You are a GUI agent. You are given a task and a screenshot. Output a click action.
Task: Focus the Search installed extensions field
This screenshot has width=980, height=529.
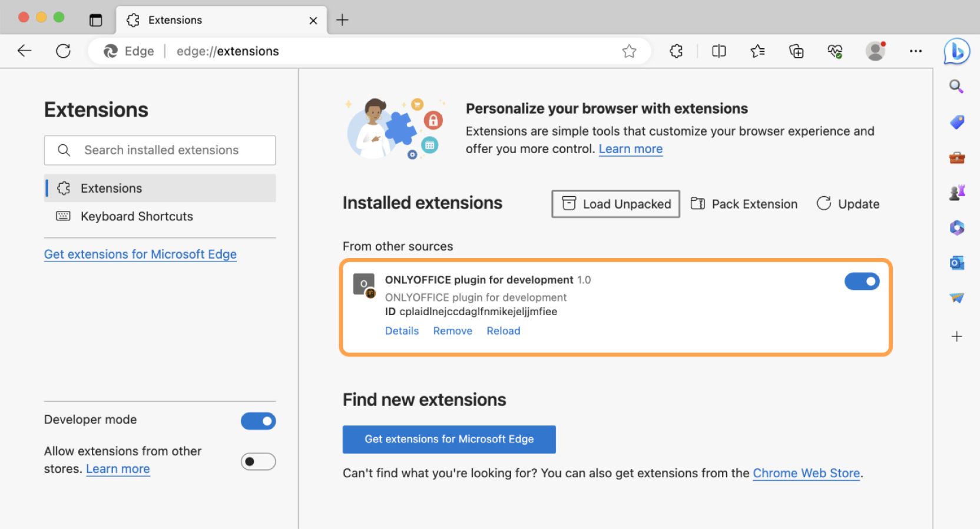tap(160, 151)
